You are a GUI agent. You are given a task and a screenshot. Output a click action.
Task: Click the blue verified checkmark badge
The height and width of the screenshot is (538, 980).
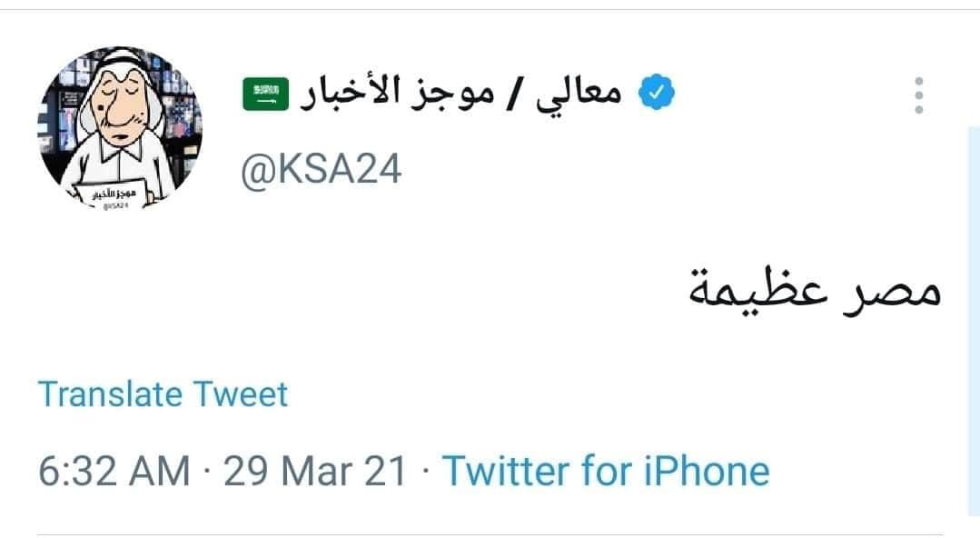click(657, 92)
